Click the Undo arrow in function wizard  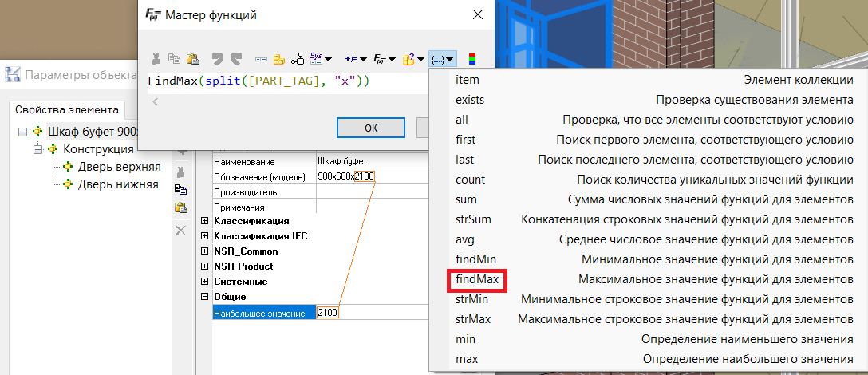click(x=218, y=59)
